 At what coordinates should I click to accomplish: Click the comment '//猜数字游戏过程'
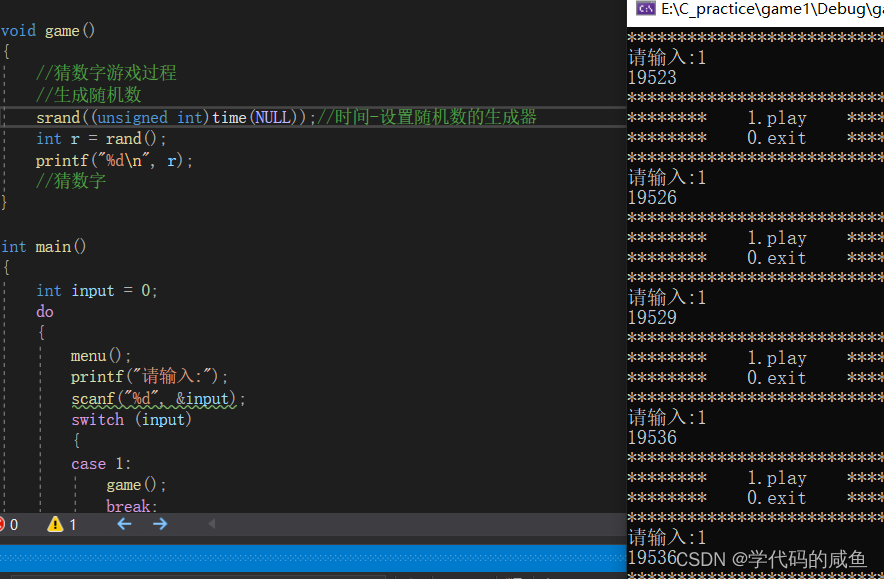(106, 73)
